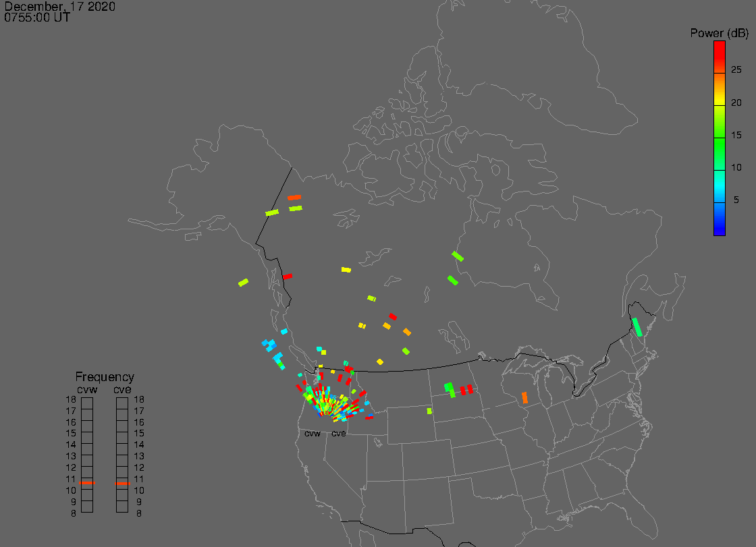Click the 5 label on the power scale
The width and height of the screenshot is (756, 547).
click(736, 200)
